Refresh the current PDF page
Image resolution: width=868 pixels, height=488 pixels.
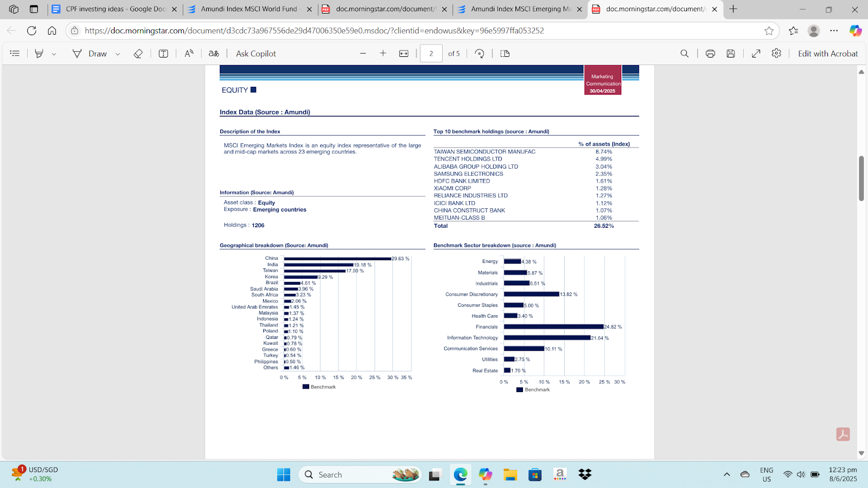click(31, 31)
